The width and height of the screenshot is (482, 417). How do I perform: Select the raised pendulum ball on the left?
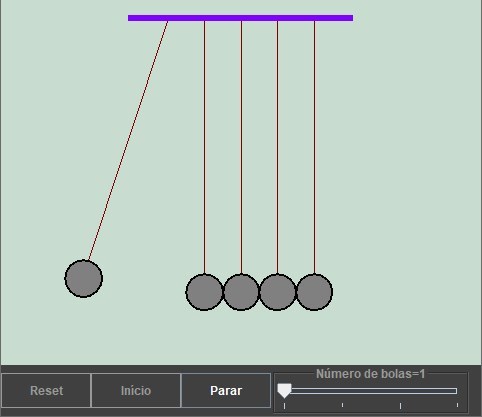tap(84, 279)
